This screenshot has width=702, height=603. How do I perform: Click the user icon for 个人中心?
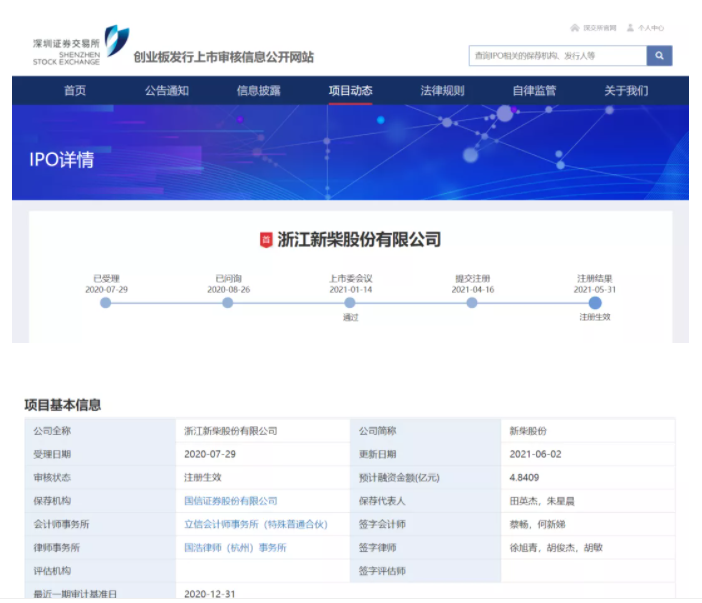tap(630, 28)
